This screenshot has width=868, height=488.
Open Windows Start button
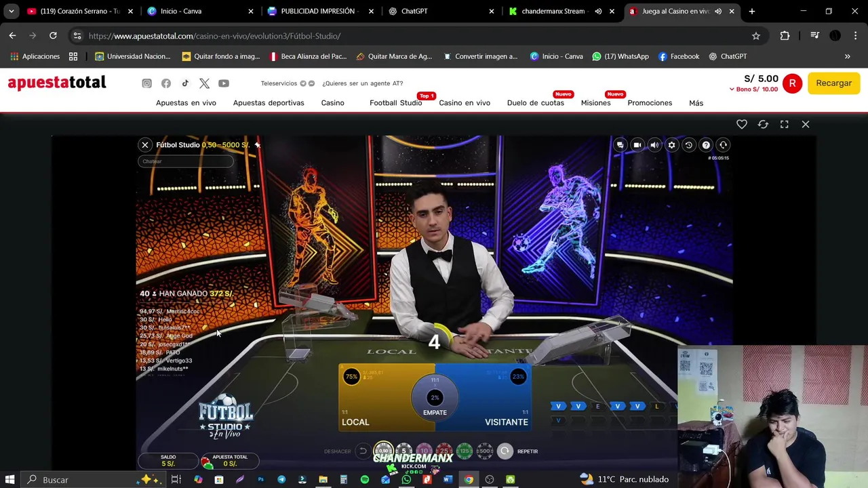pos(10,479)
